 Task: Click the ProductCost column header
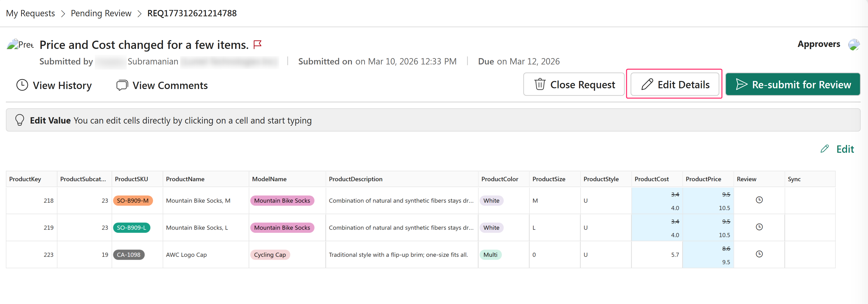[651, 179]
